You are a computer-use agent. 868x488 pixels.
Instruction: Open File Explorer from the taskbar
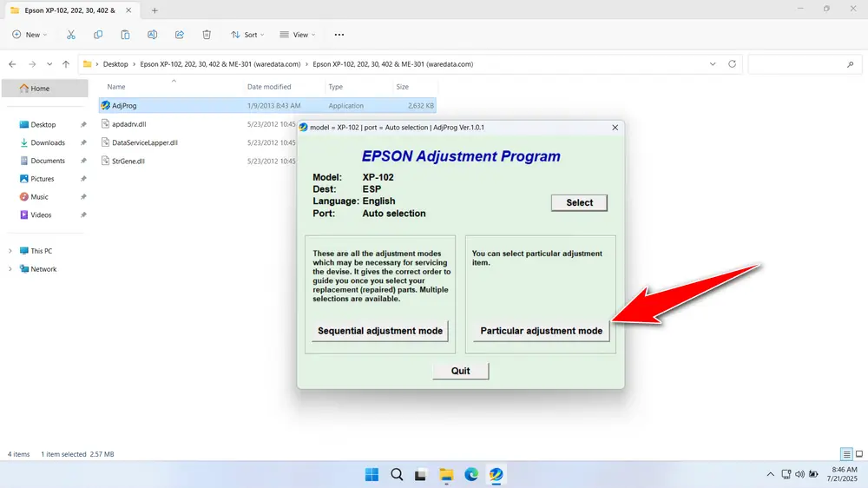[x=446, y=475]
